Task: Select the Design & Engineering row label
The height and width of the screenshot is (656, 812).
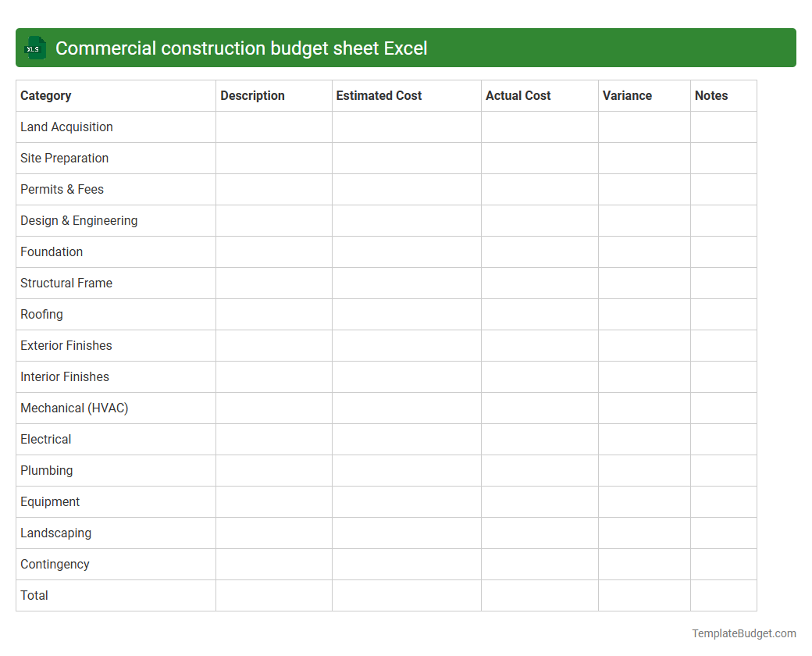Action: tap(79, 220)
